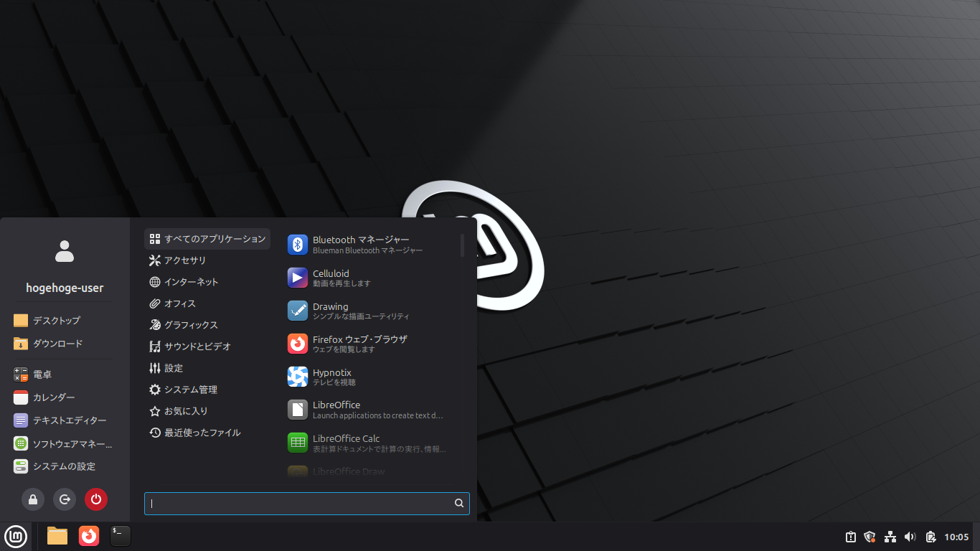This screenshot has width=980, height=551.
Task: Select the オフィス category
Action: pos(207,303)
